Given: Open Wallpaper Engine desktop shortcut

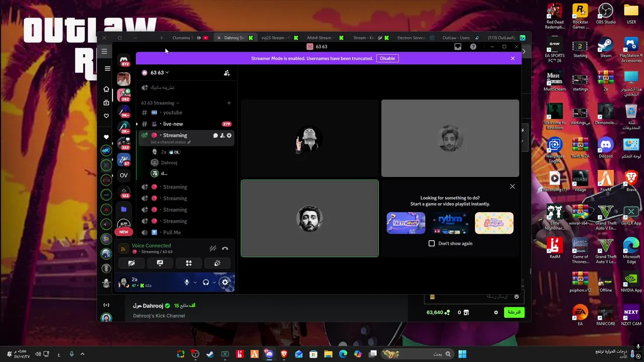Looking at the screenshot, I should coord(554,151).
